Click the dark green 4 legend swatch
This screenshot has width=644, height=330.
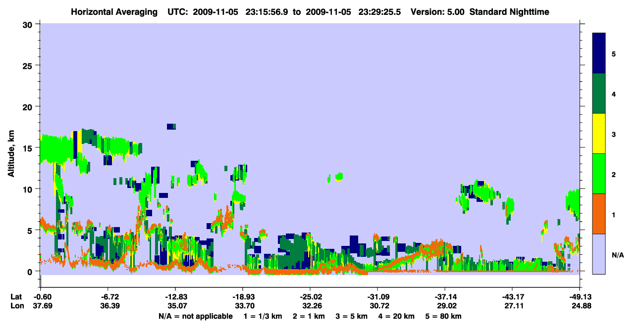coord(599,94)
